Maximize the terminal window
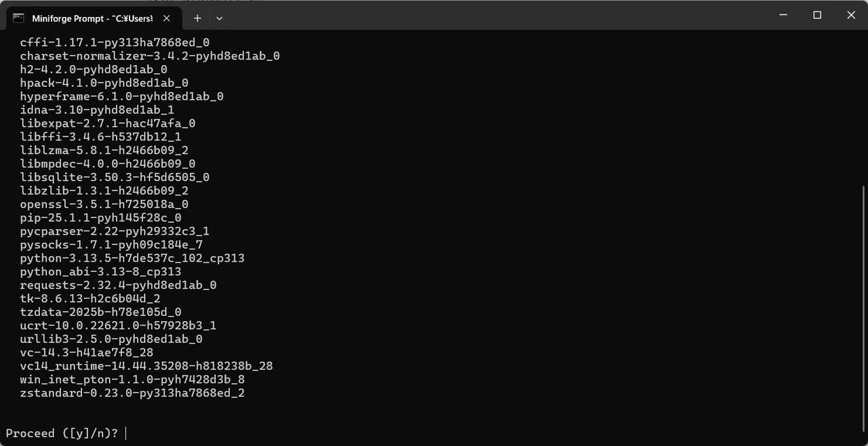This screenshot has width=868, height=446. (817, 15)
